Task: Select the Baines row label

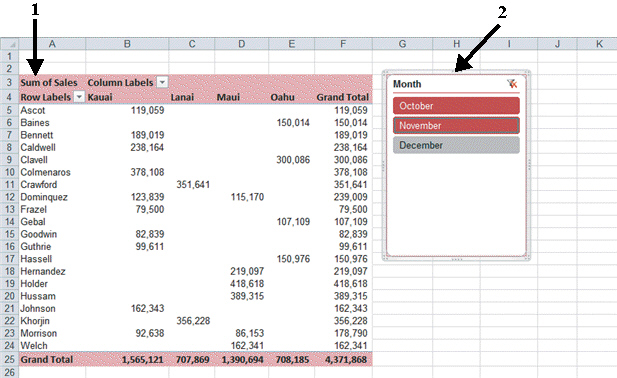Action: tap(35, 122)
